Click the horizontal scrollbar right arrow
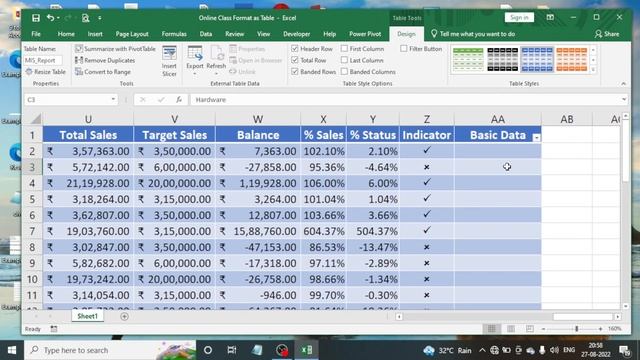640x360 pixels. [x=618, y=317]
